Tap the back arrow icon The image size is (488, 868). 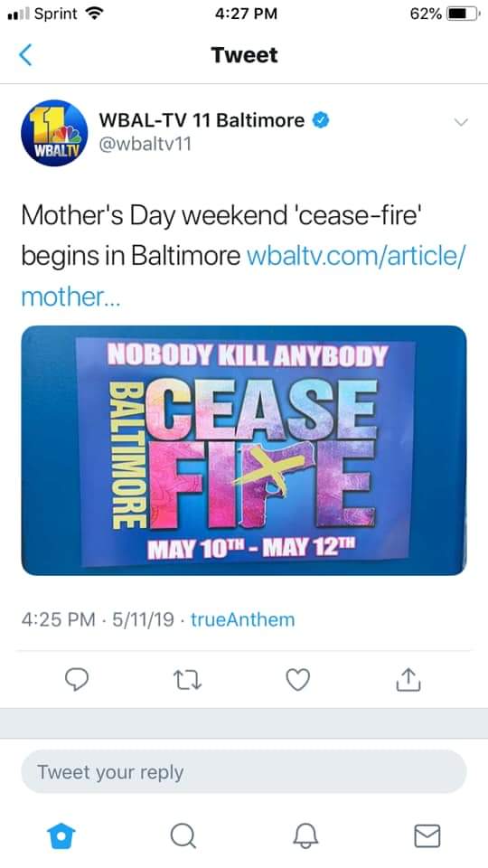pyautogui.click(x=25, y=55)
